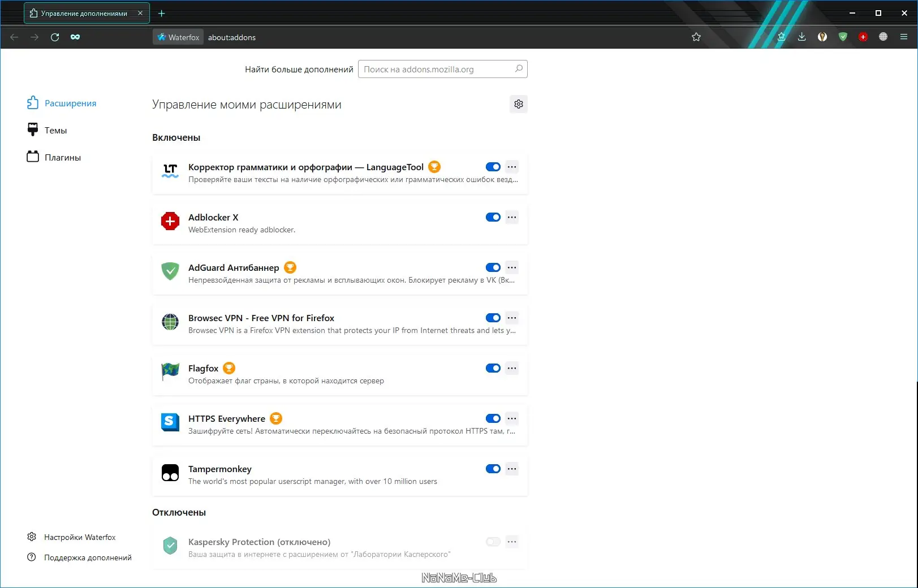Screen dimensions: 918x588
Task: Show the three-dot menu for Tampermonkey
Action: [512, 469]
